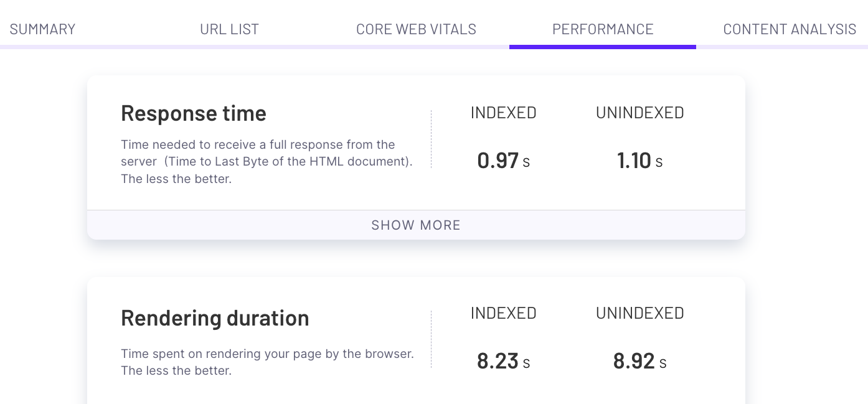Screen dimensions: 868x404
Task: Click the purple underline of the active tab
Action: click(x=603, y=47)
